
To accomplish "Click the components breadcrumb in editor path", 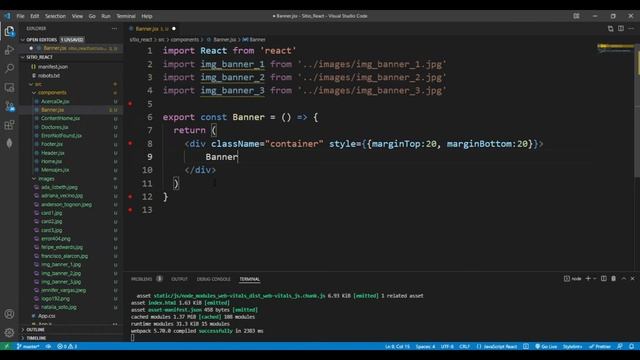I will [185, 40].
